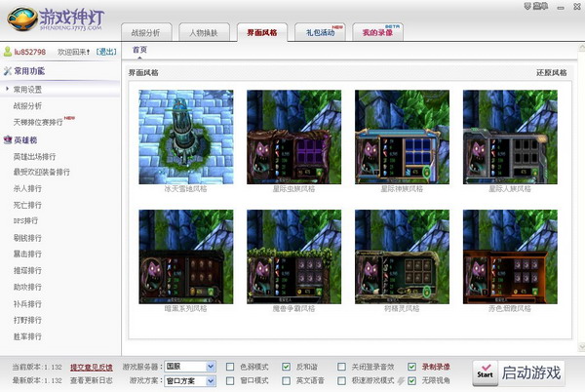Screen dimensions: 585x392
Task: Click the 英雄榜 section icon
Action: point(7,140)
